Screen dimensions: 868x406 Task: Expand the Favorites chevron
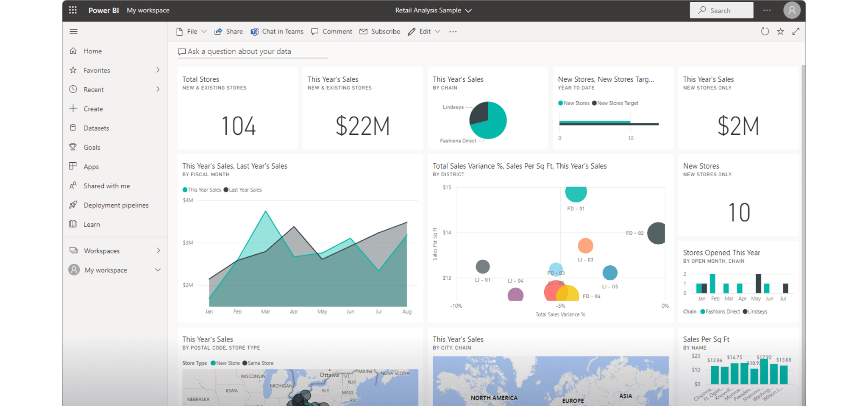(158, 70)
